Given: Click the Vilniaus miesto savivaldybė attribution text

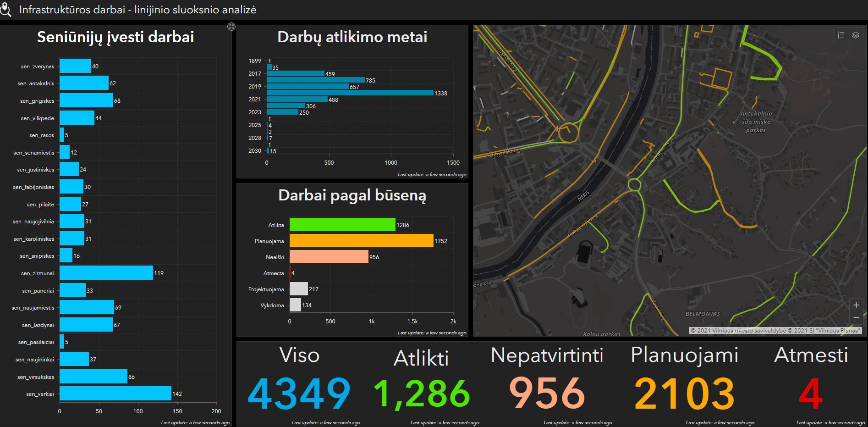Looking at the screenshot, I should [738, 330].
